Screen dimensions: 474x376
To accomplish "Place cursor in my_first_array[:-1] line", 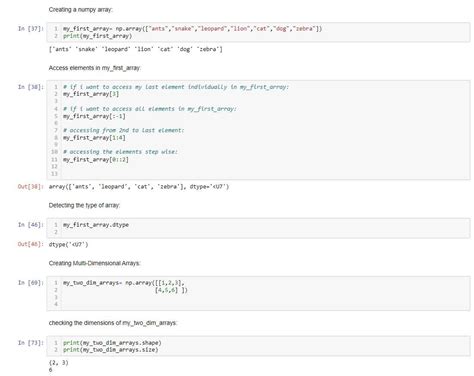I will pyautogui.click(x=94, y=116).
